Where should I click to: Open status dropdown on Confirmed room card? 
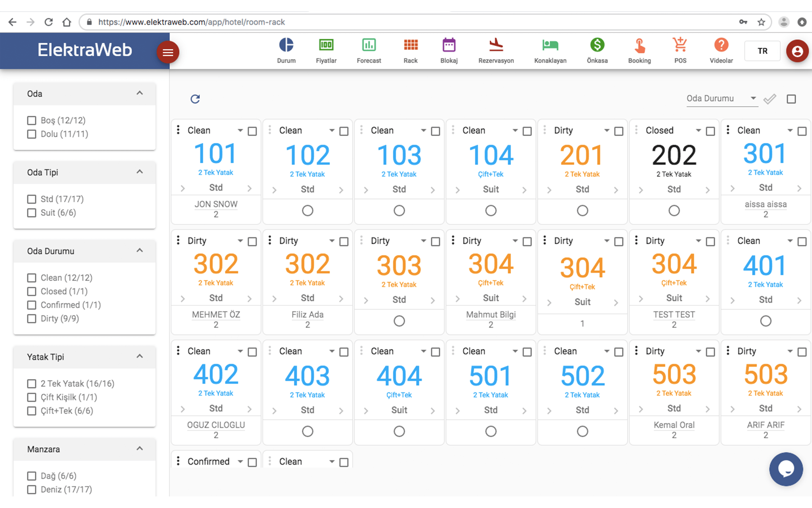tap(240, 462)
